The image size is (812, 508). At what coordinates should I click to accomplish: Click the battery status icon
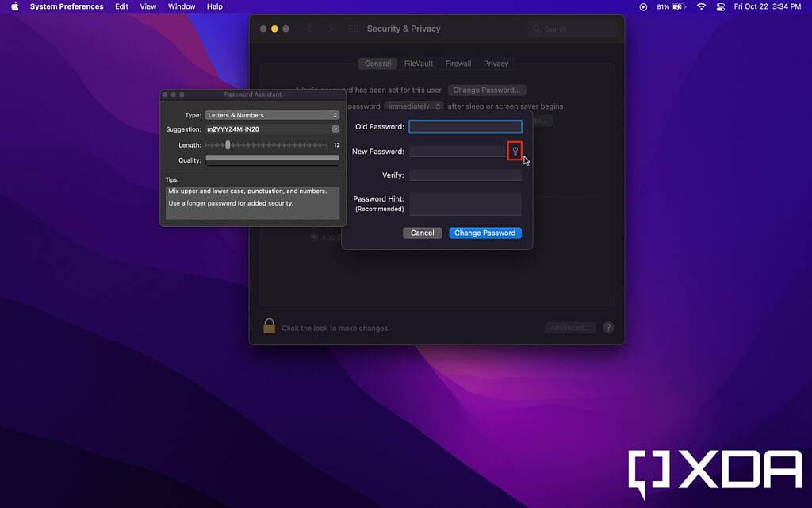coord(671,6)
